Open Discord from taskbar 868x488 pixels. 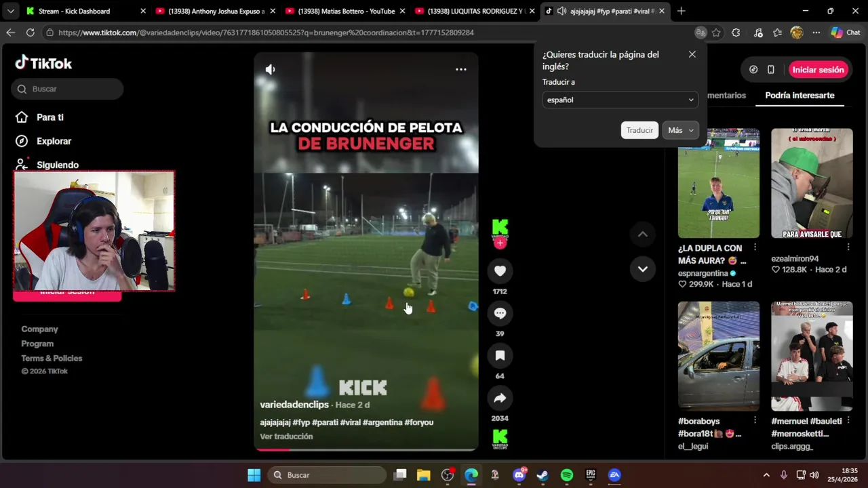point(519,475)
